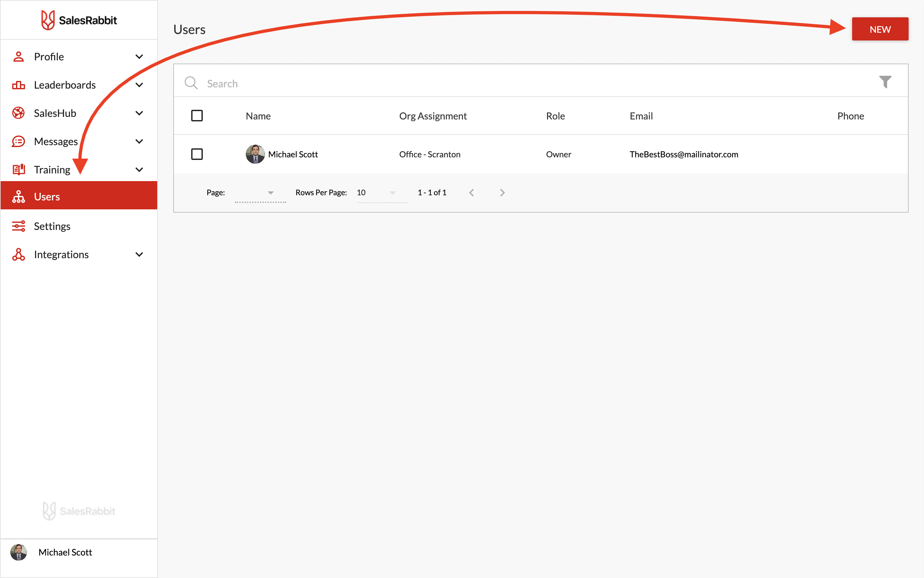Expand the SalesHub menu chevron
This screenshot has width=924, height=578.
tap(139, 113)
